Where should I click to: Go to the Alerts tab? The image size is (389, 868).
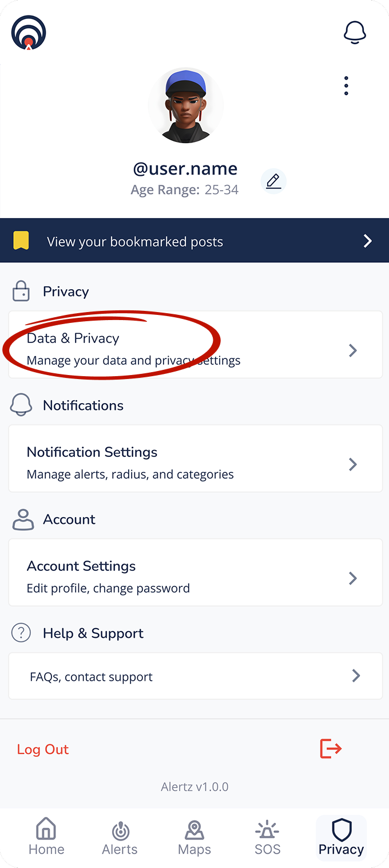(120, 837)
